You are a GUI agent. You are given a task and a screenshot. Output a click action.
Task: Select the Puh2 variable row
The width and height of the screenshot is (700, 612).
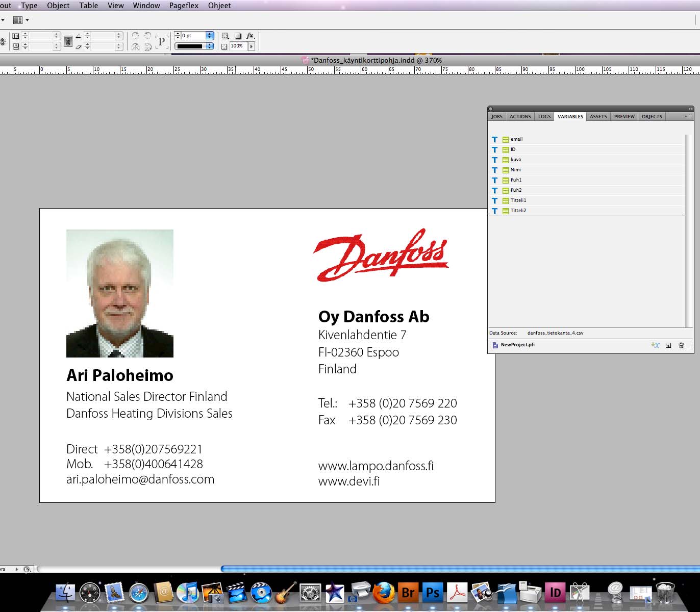tap(587, 190)
